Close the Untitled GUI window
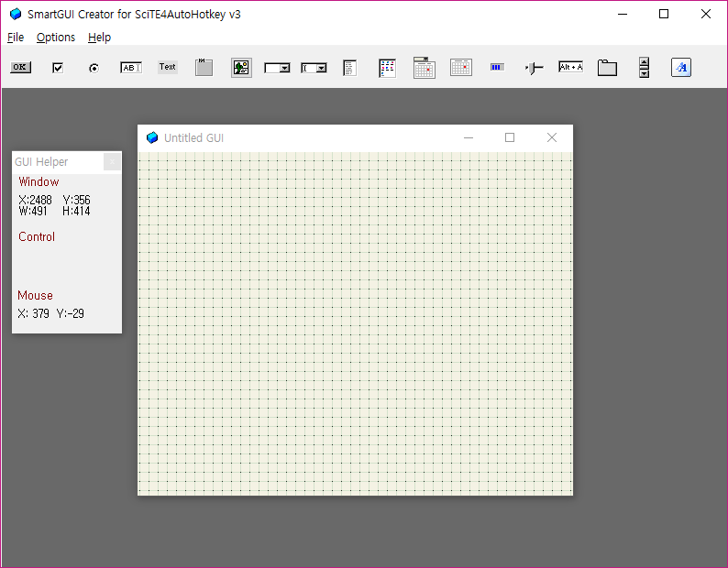This screenshot has width=728, height=568. (552, 137)
